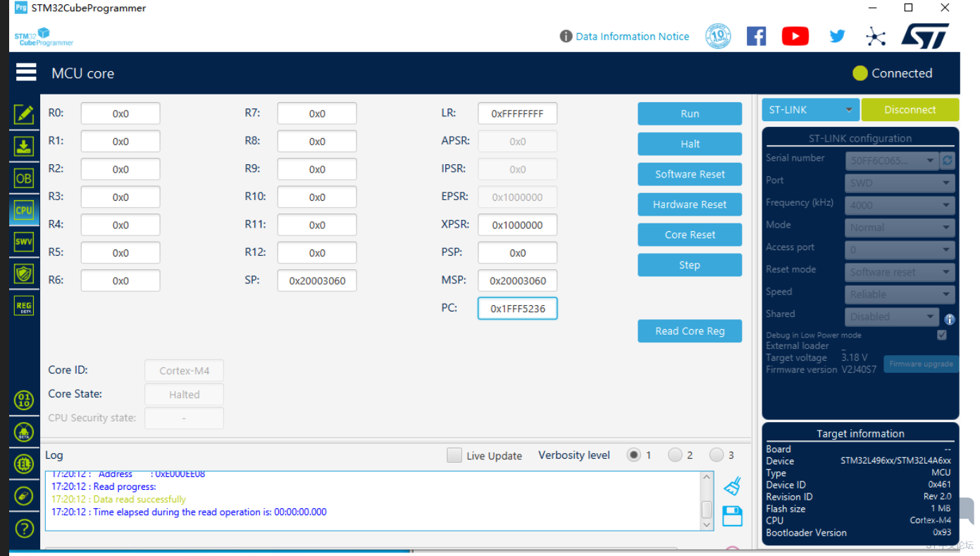
Task: Click the PSP register value field
Action: click(518, 253)
